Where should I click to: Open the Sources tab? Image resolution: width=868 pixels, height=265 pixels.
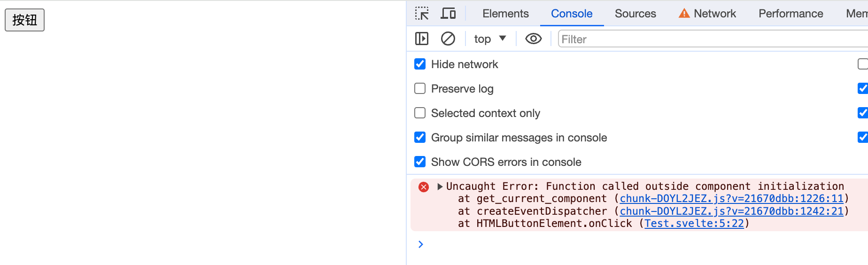(635, 14)
